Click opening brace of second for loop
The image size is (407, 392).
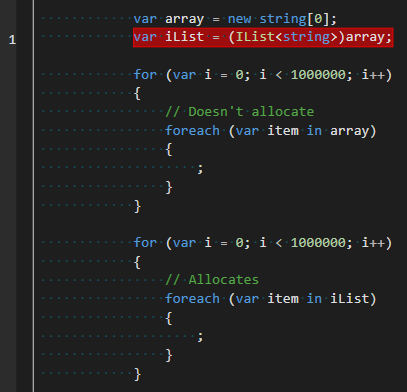click(137, 262)
